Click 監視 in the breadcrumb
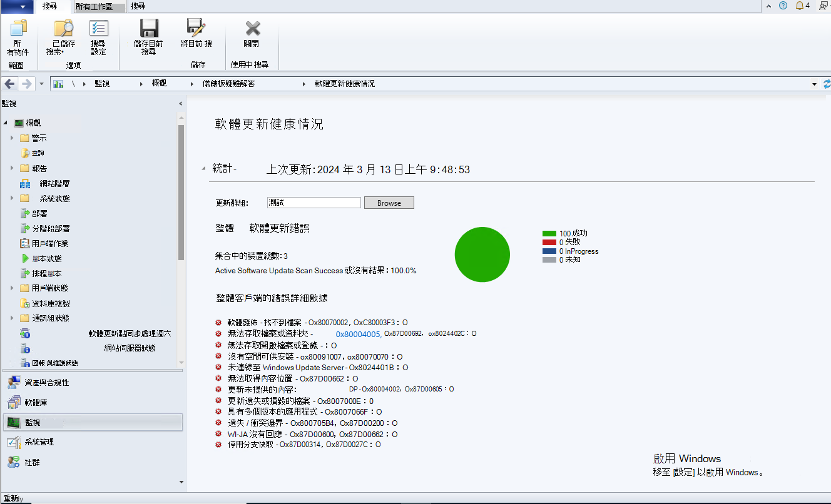Viewport: 831px width, 504px height. tap(102, 84)
